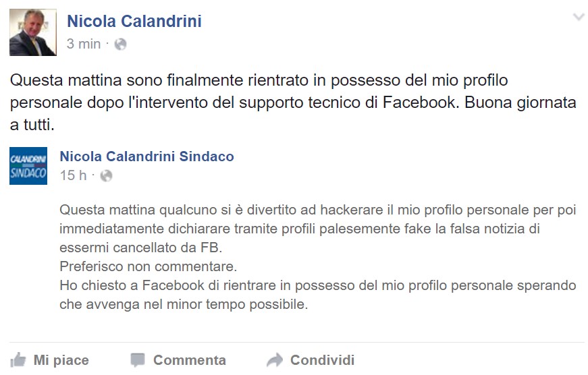Image resolution: width=588 pixels, height=375 pixels.
Task: Click the globe privacy icon beside 15 h
Action: [x=107, y=176]
